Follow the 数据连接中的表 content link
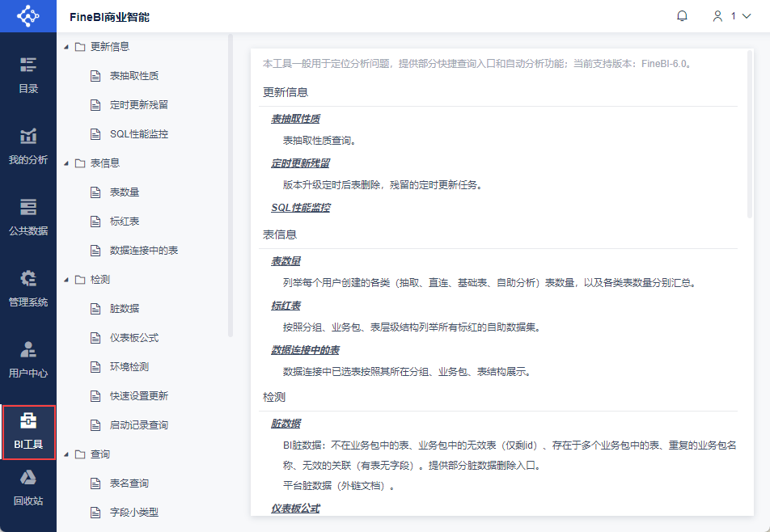Image resolution: width=770 pixels, height=532 pixels. 306,350
